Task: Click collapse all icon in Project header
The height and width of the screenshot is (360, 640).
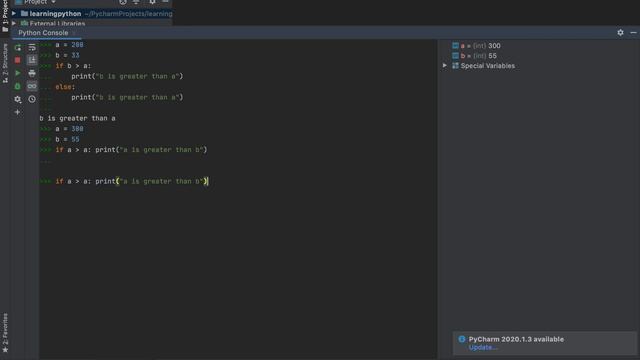Action: coord(136,2)
